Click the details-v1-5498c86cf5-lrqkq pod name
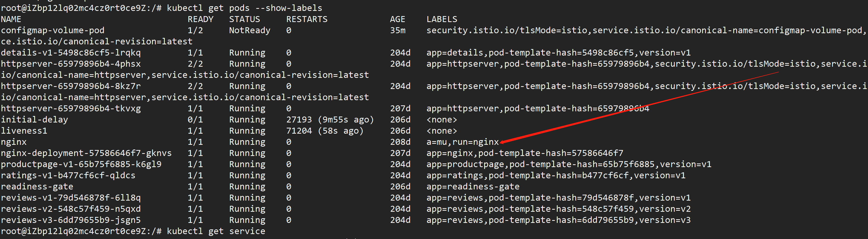The height and width of the screenshot is (239, 868). click(71, 53)
